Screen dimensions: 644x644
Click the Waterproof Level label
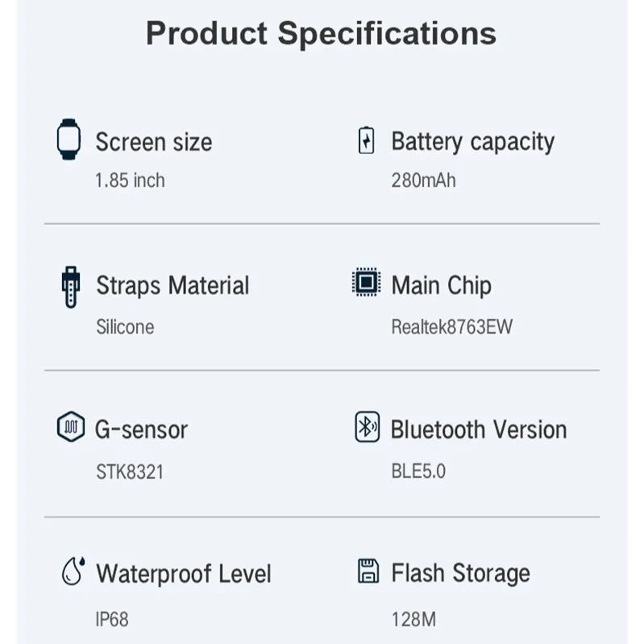(x=184, y=574)
